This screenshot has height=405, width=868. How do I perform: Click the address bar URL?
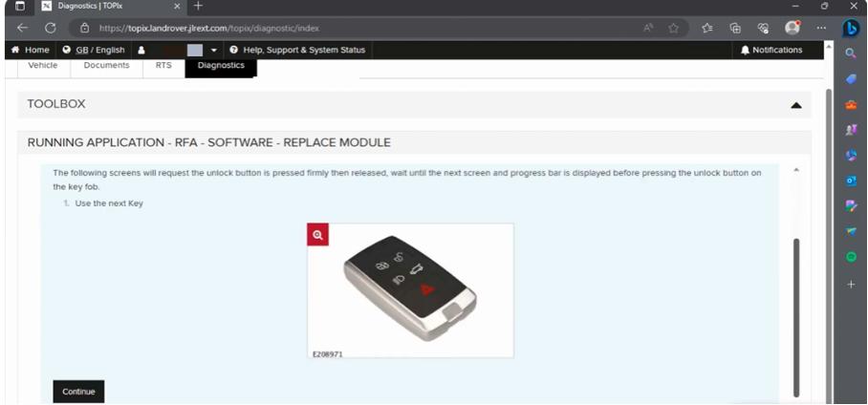[209, 28]
